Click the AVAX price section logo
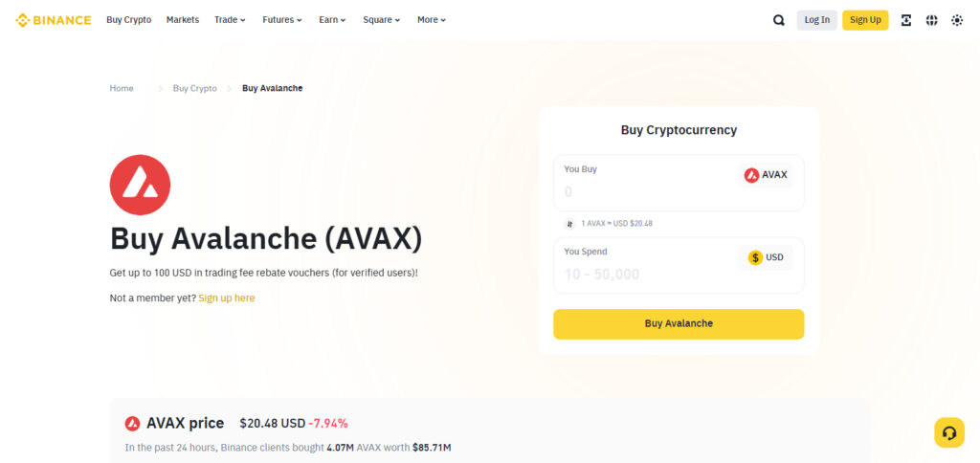 (132, 424)
